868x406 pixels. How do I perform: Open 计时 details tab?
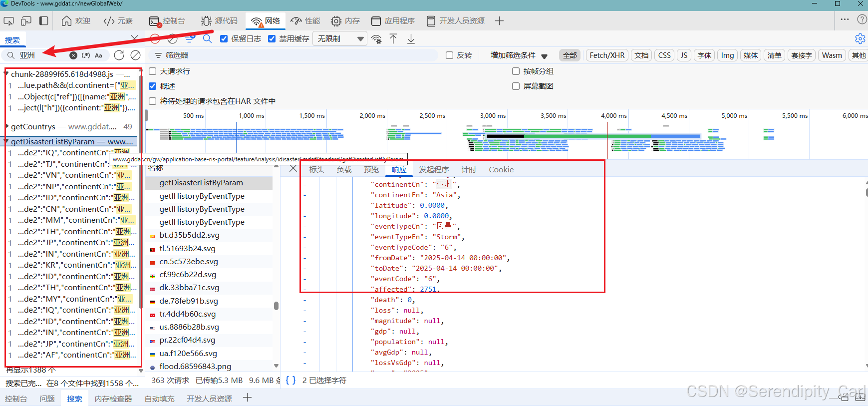point(469,170)
